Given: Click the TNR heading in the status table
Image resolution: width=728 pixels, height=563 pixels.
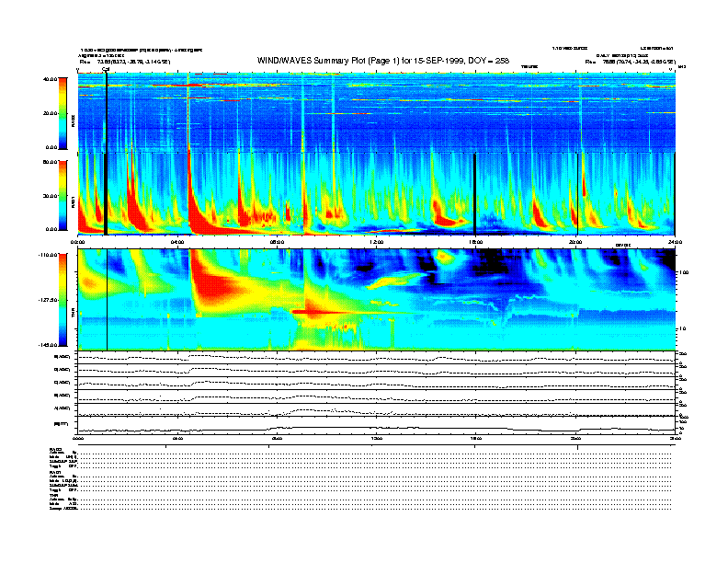Looking at the screenshot, I should click(x=53, y=495).
